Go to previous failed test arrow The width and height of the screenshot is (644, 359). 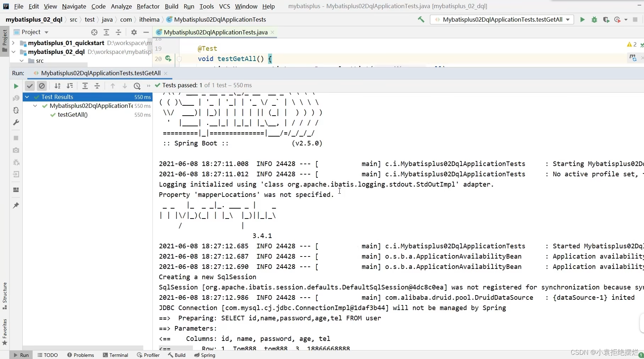pos(113,86)
